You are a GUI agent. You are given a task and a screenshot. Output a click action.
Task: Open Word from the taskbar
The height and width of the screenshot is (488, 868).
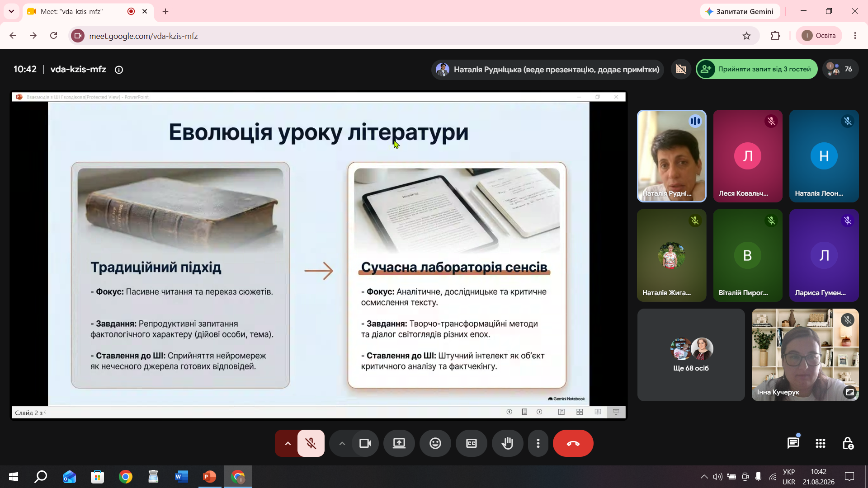181,477
